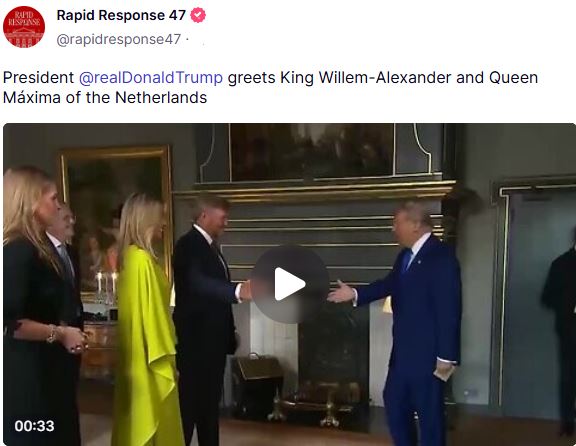576x446 pixels.
Task: Open the Rapid Response 47 display name
Action: tap(121, 15)
